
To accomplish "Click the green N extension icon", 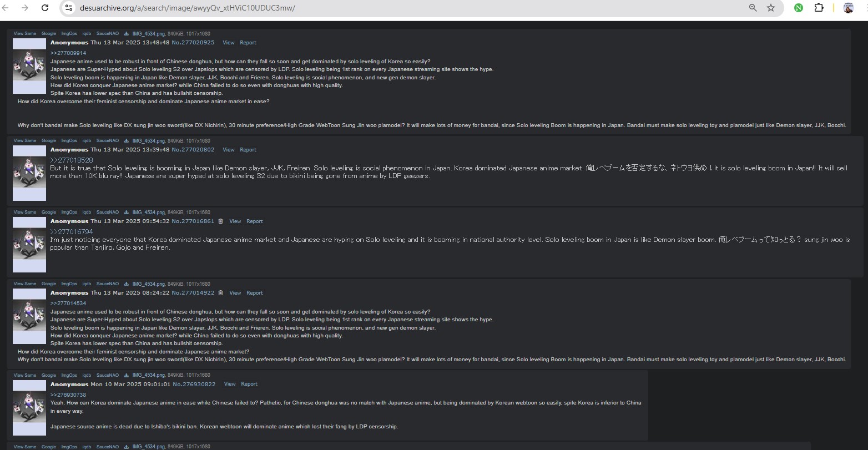I will click(x=799, y=8).
